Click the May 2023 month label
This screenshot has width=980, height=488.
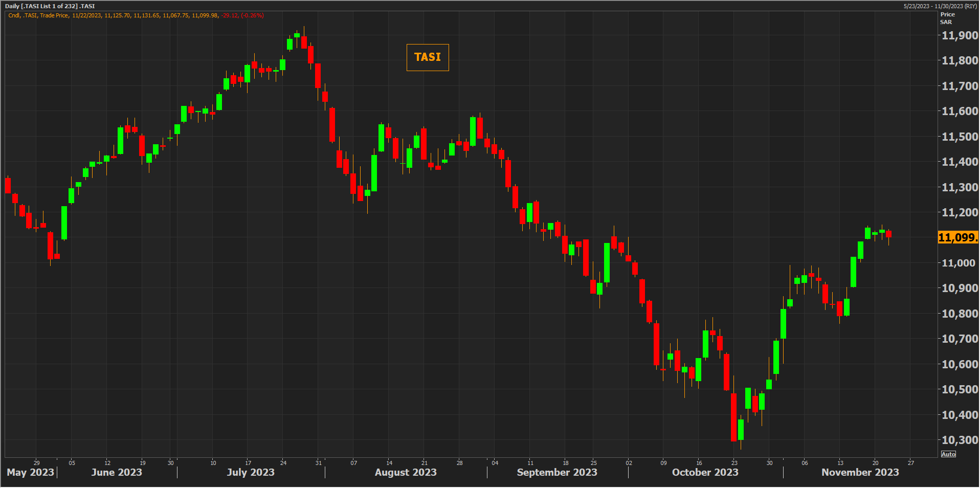[x=30, y=472]
